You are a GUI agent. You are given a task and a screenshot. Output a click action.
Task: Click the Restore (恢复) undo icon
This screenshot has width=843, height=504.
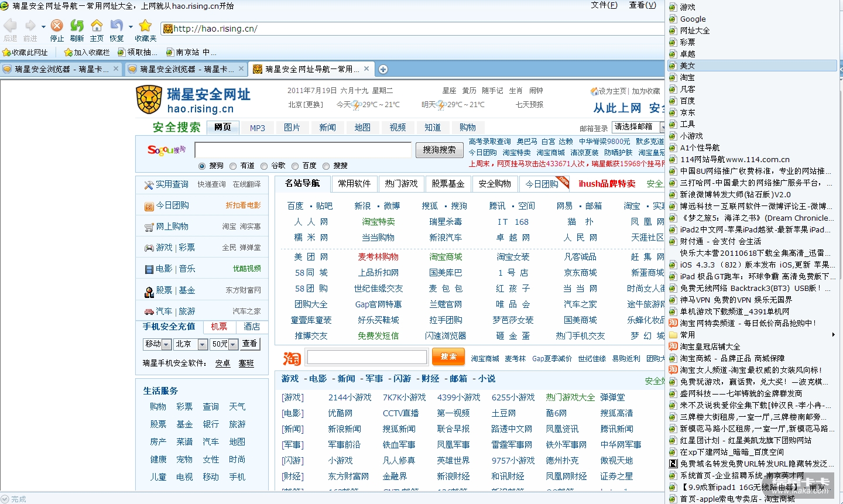click(116, 26)
